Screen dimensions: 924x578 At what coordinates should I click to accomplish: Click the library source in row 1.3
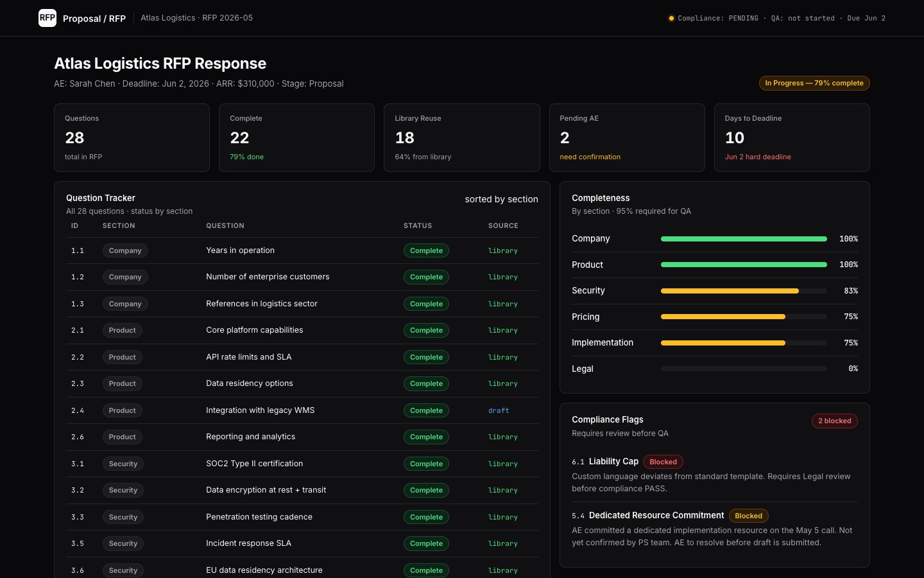coord(503,304)
